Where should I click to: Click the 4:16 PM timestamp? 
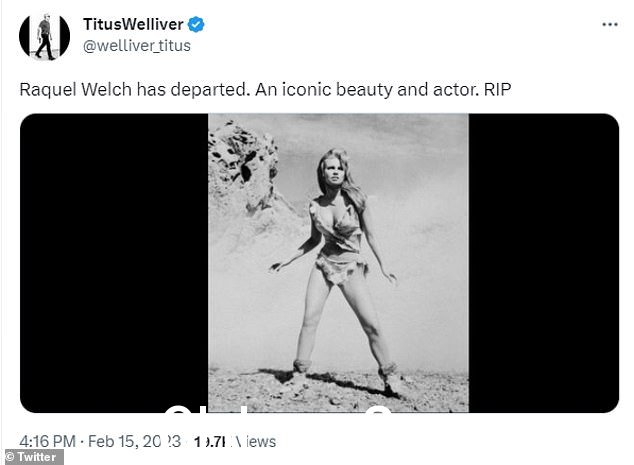click(47, 441)
